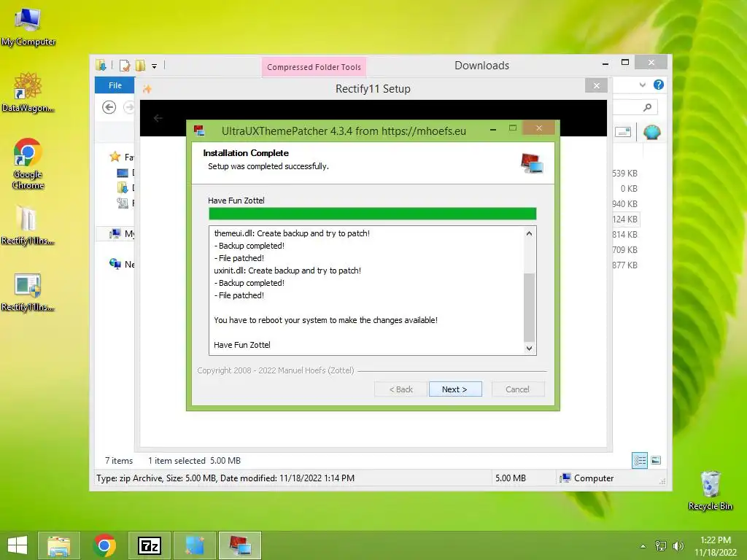The image size is (747, 560).
Task: Click Properties quick access icon
Action: point(124,65)
